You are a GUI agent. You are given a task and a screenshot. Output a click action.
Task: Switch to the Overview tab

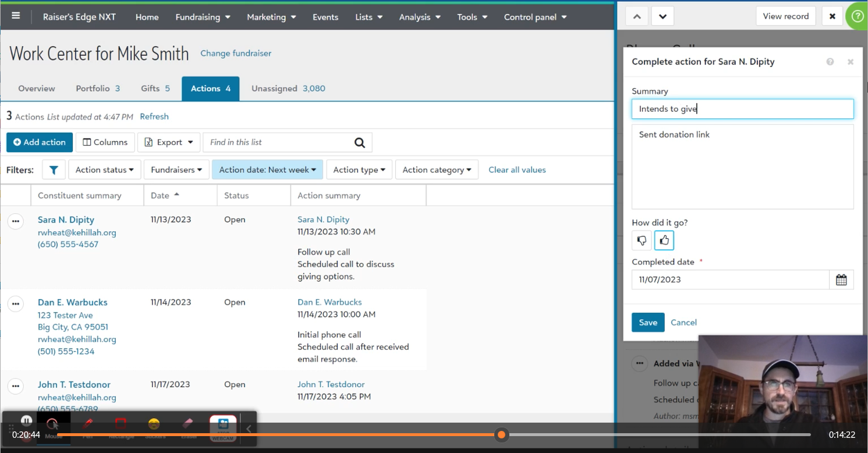pyautogui.click(x=37, y=89)
